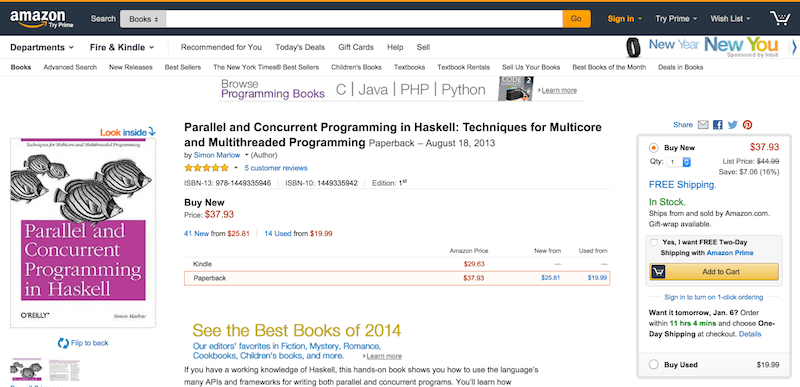This screenshot has height=387, width=800.
Task: Click the book cover image
Action: [x=83, y=233]
